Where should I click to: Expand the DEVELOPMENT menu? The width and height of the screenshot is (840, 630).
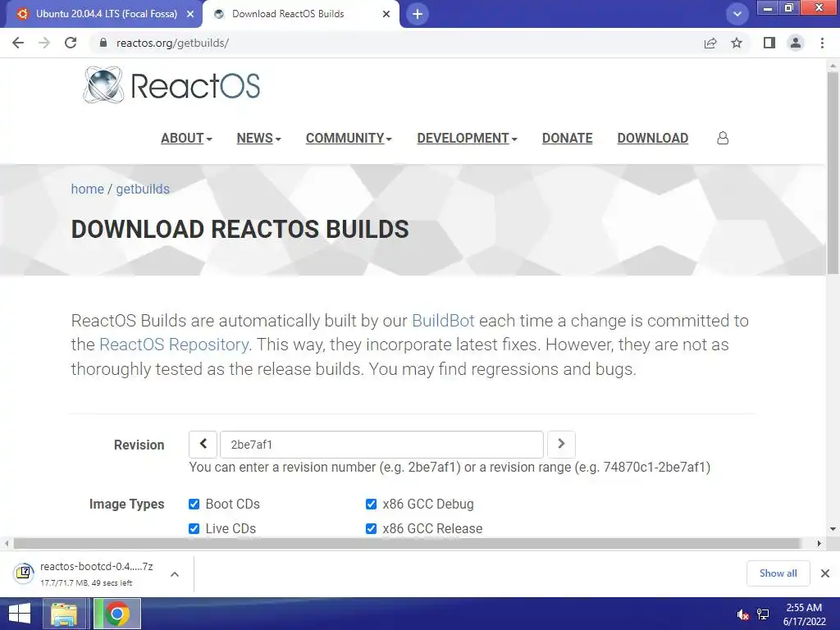[x=467, y=138]
